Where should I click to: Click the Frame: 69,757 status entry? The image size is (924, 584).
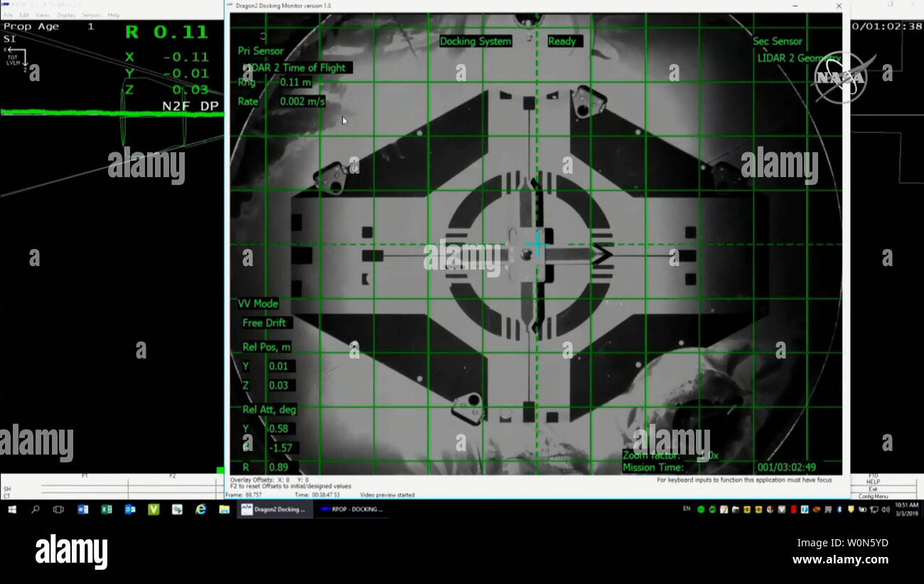(x=244, y=494)
